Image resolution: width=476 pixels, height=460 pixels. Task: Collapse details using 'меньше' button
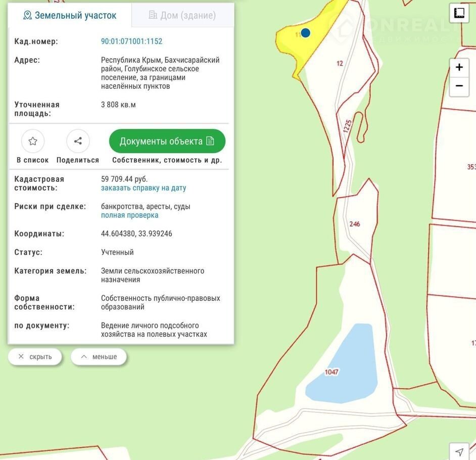[x=99, y=357]
